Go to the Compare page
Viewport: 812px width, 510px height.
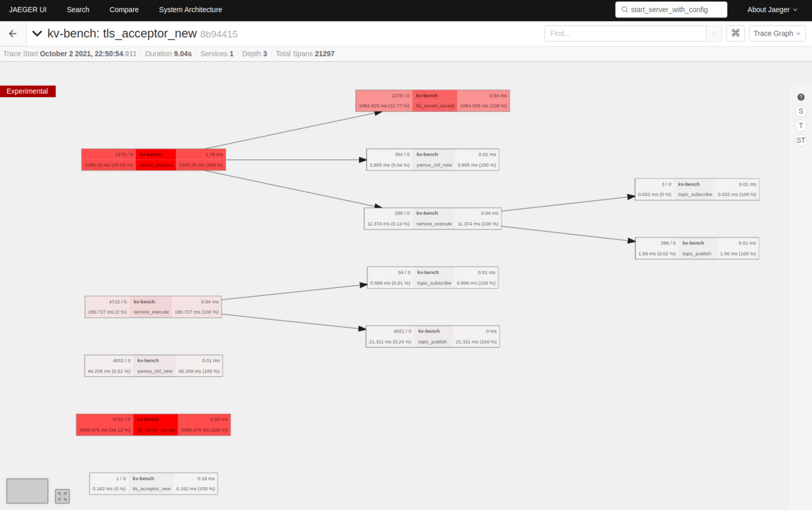tap(124, 10)
